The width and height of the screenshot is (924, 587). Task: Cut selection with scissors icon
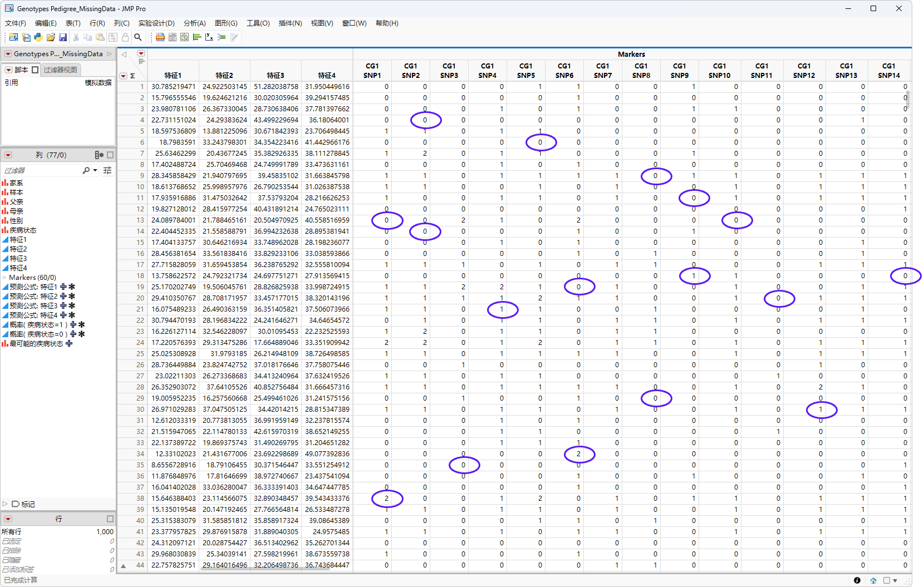pyautogui.click(x=76, y=37)
